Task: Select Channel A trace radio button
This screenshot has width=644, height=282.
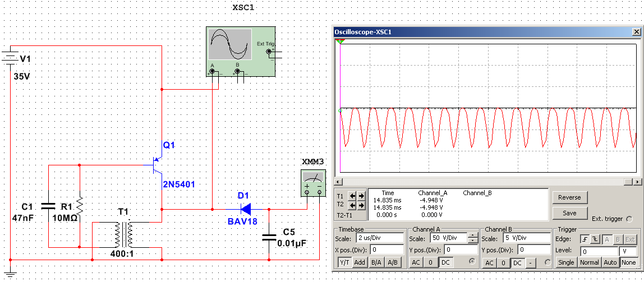Action: [472, 261]
